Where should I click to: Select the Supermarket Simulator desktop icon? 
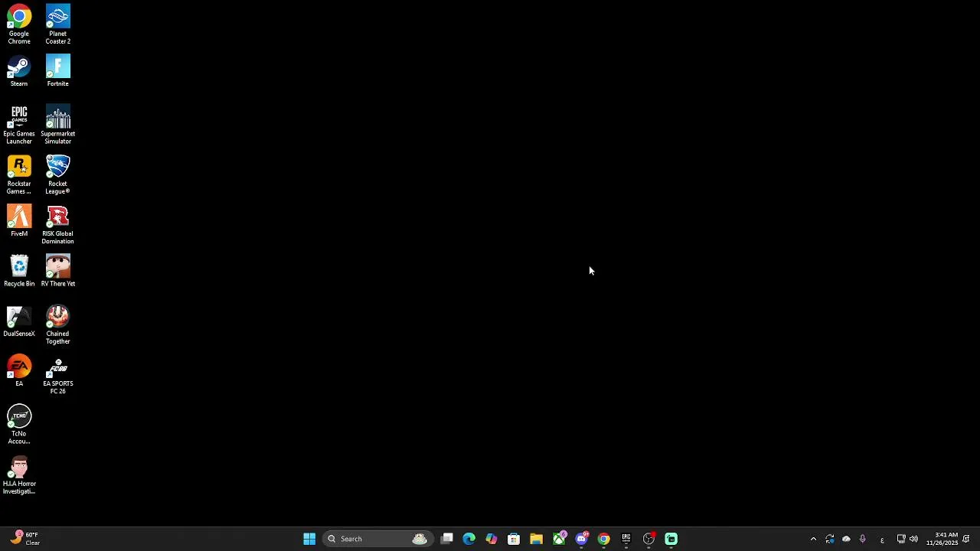pyautogui.click(x=57, y=125)
